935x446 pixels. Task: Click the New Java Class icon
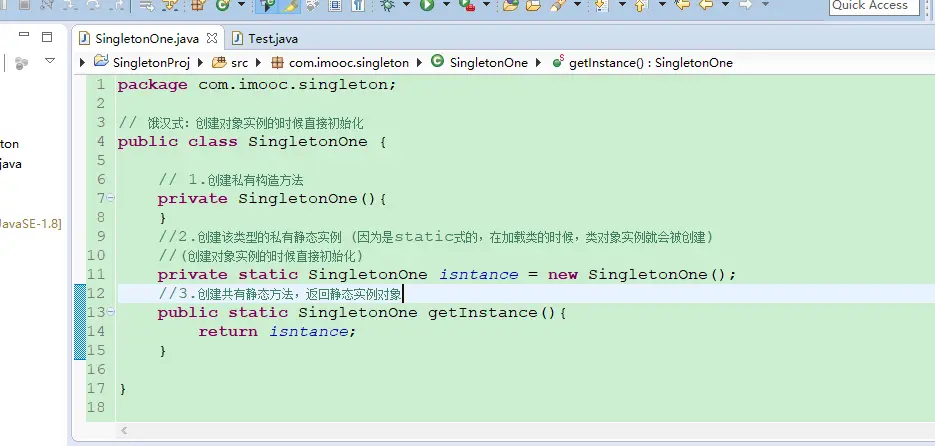pyautogui.click(x=222, y=5)
